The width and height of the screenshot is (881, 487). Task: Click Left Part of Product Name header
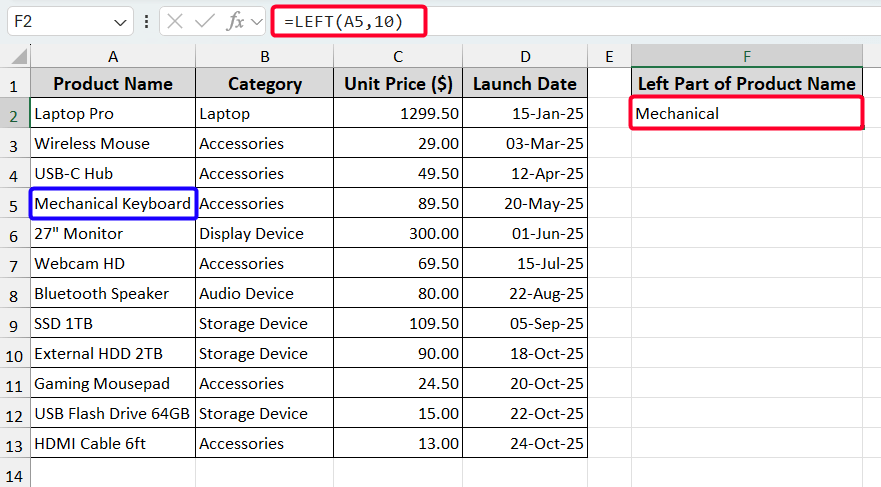coord(747,83)
